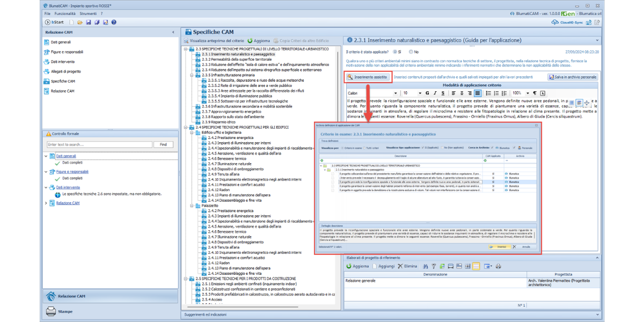Collapse the Elaborati di progetto di riferimento panel
The image size is (644, 322).
[597, 258]
